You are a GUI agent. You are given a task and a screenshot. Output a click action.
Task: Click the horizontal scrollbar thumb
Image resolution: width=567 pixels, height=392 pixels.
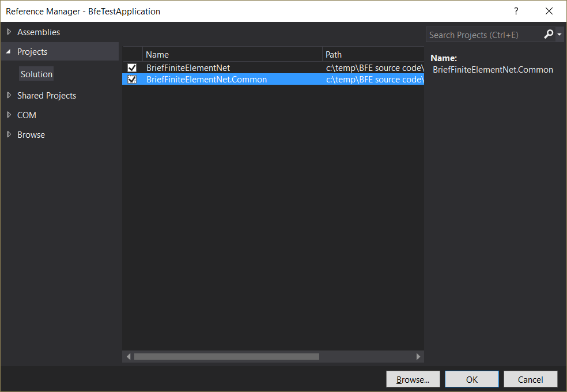[x=226, y=357]
